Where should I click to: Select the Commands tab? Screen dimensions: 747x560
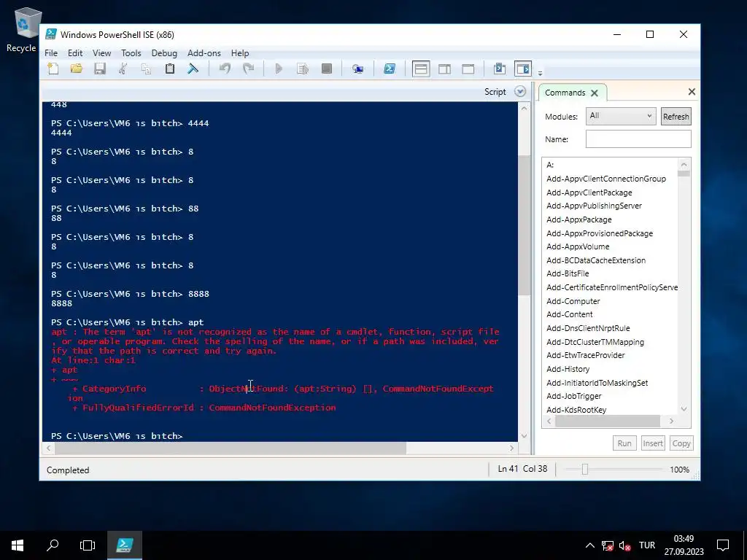(x=565, y=93)
